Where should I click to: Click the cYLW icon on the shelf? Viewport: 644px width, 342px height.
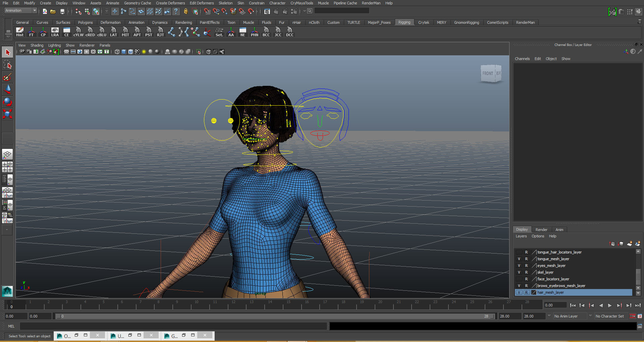[x=78, y=32]
